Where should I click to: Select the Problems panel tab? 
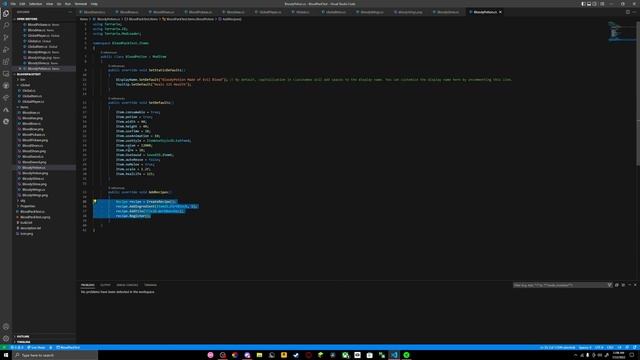click(87, 285)
